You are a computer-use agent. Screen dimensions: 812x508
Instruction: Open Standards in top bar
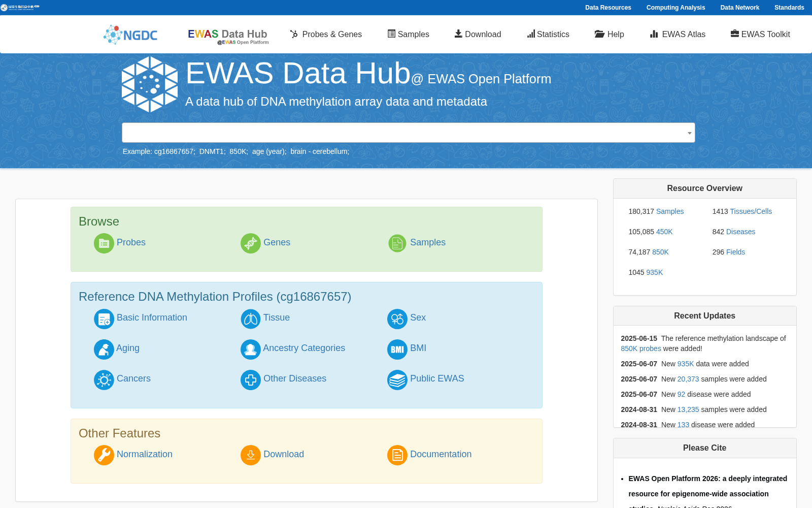point(789,8)
